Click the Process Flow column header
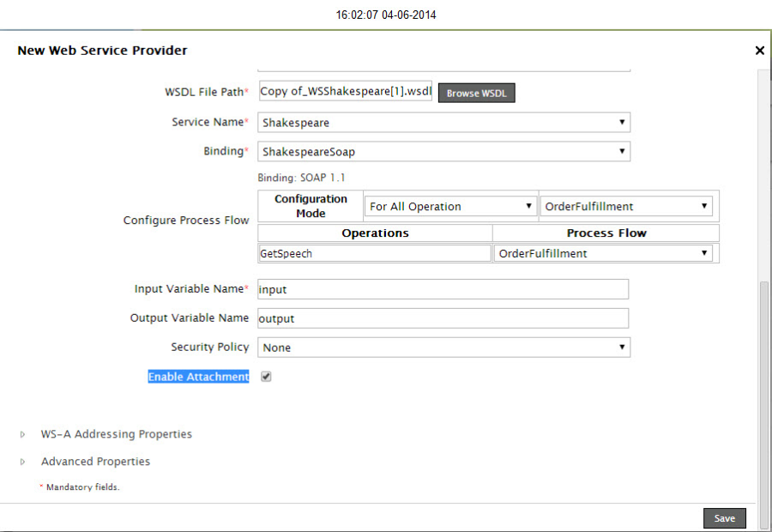Viewport: 772px width, 532px height. click(606, 233)
